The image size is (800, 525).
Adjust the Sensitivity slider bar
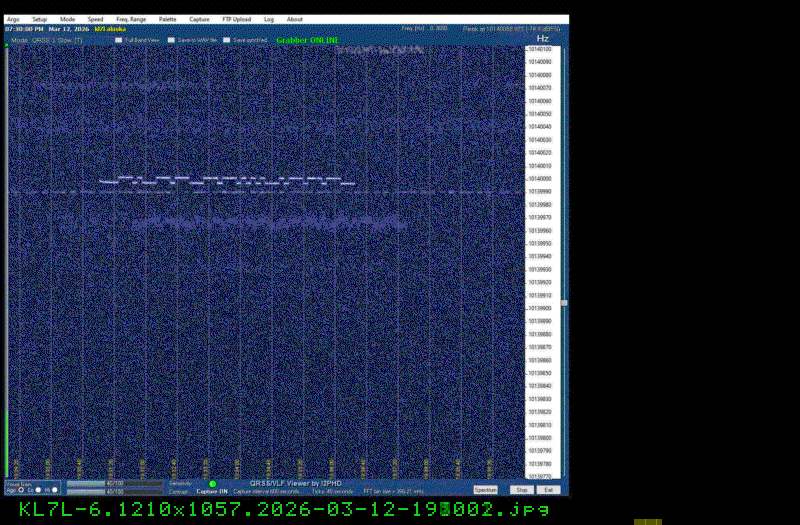point(113,484)
